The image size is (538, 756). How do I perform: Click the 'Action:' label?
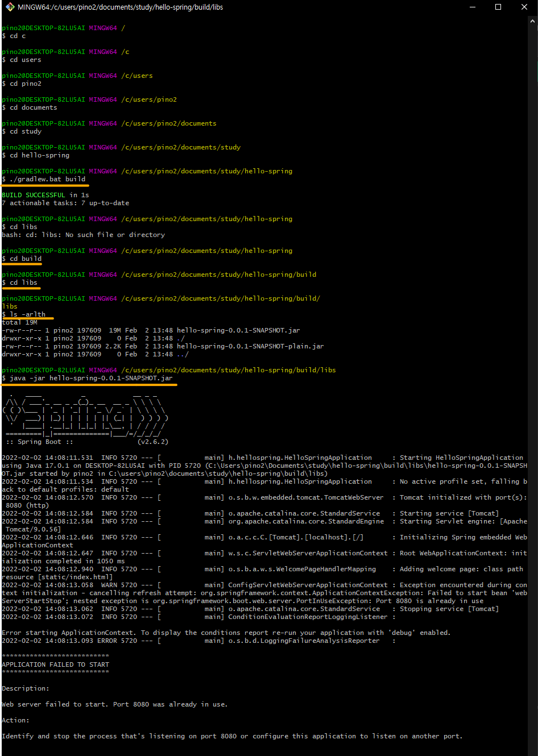pos(15,720)
